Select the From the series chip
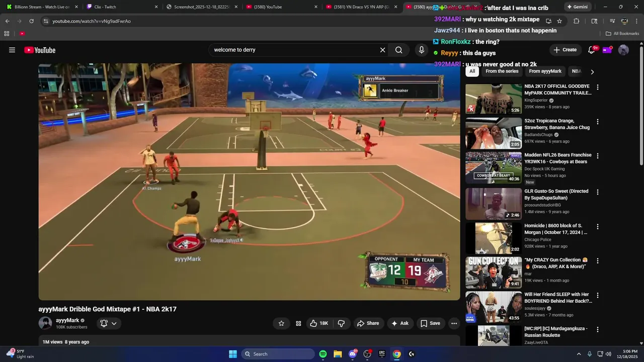 click(502, 71)
